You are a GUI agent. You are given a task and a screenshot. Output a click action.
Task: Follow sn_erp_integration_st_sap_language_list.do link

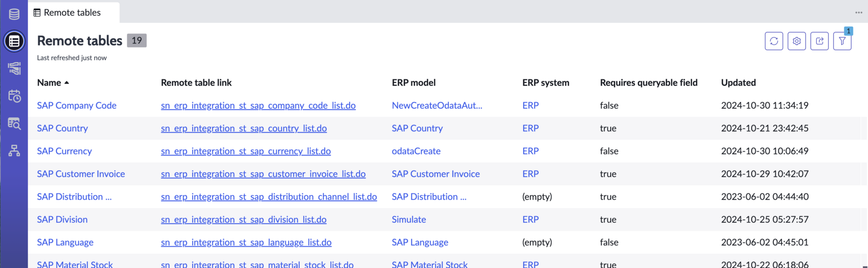click(246, 242)
